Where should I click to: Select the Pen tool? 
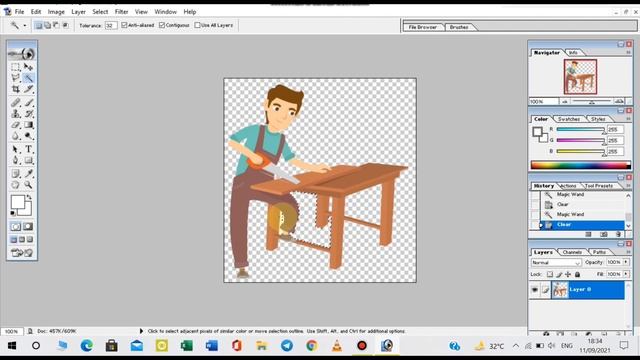(x=16, y=160)
